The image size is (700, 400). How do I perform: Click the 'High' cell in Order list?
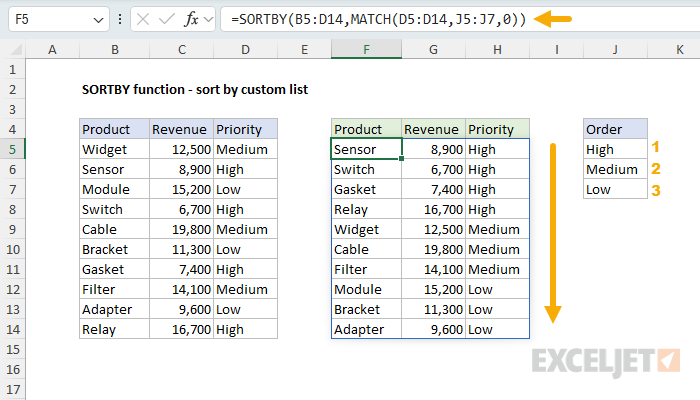615,150
